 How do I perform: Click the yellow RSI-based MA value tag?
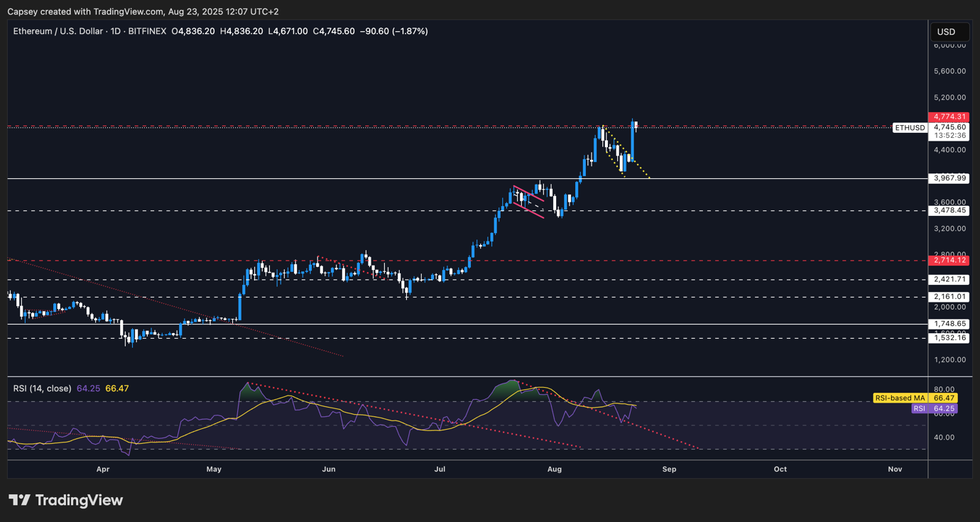pyautogui.click(x=915, y=398)
